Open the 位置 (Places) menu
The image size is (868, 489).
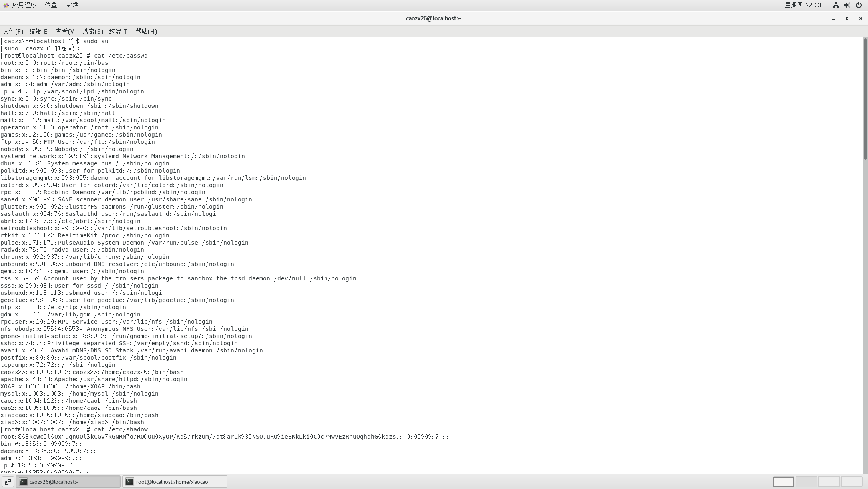51,5
